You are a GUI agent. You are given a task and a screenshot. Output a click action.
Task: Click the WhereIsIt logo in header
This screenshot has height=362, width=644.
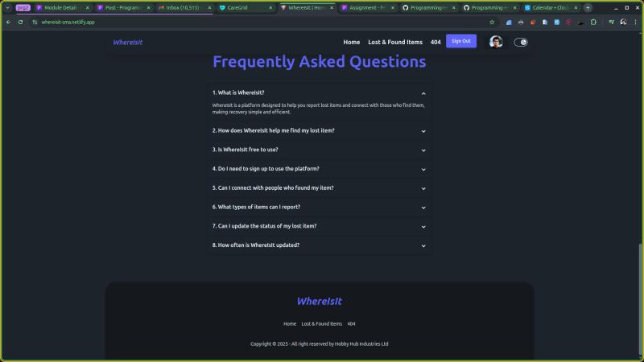[x=128, y=43]
